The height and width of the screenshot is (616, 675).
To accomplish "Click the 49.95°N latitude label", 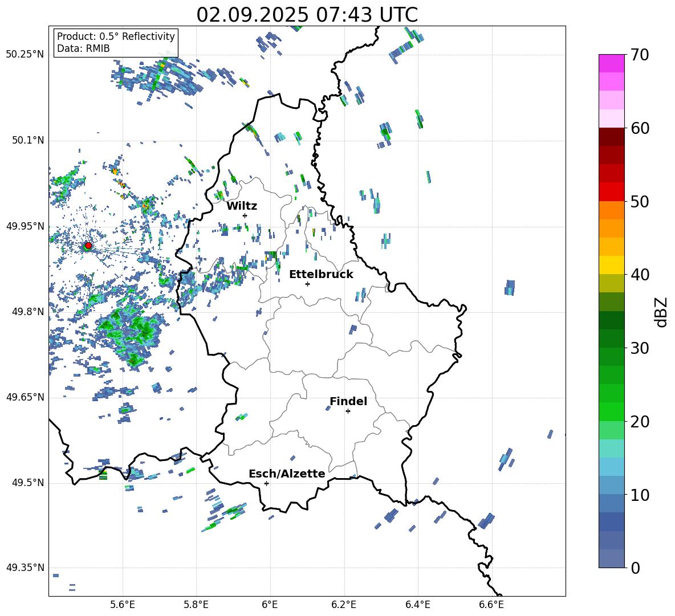I will (25, 226).
